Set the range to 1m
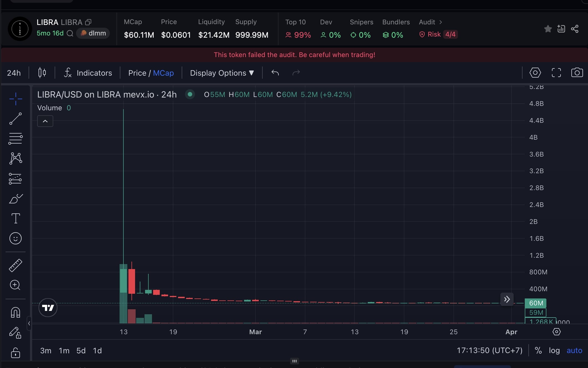Screen dimensions: 588x368 point(64,351)
